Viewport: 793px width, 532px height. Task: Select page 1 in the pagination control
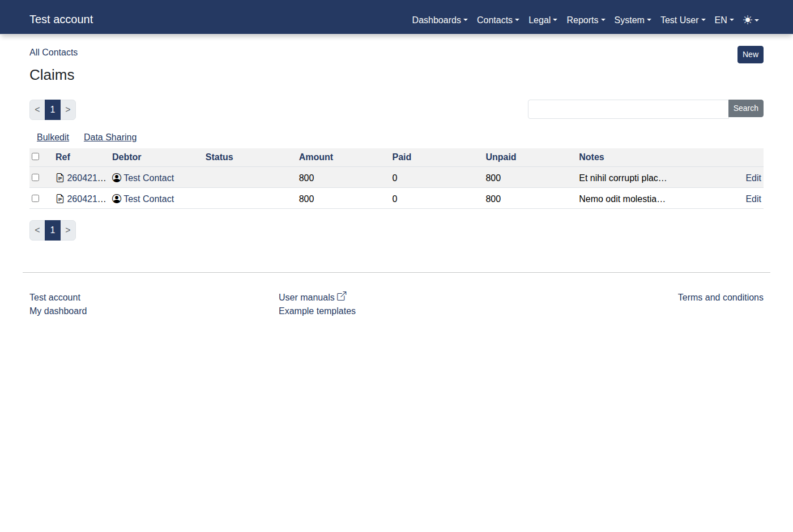(53, 109)
